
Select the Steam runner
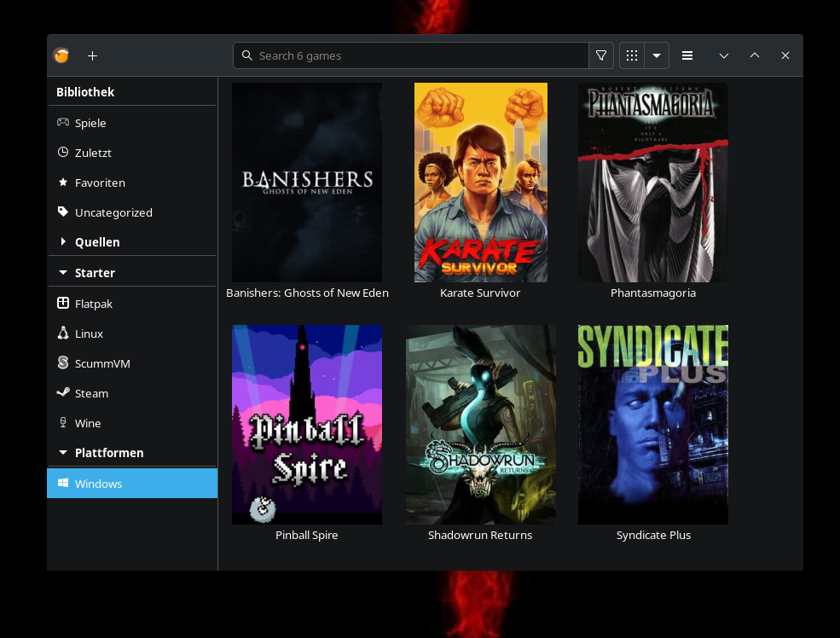coord(132,394)
